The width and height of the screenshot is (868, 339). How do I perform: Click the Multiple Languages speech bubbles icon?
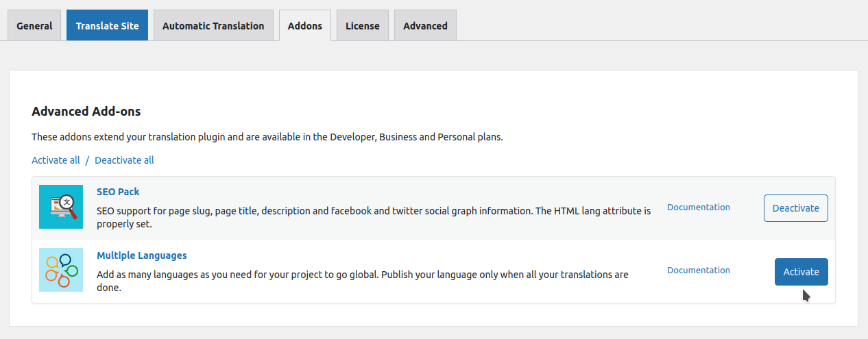tap(61, 270)
